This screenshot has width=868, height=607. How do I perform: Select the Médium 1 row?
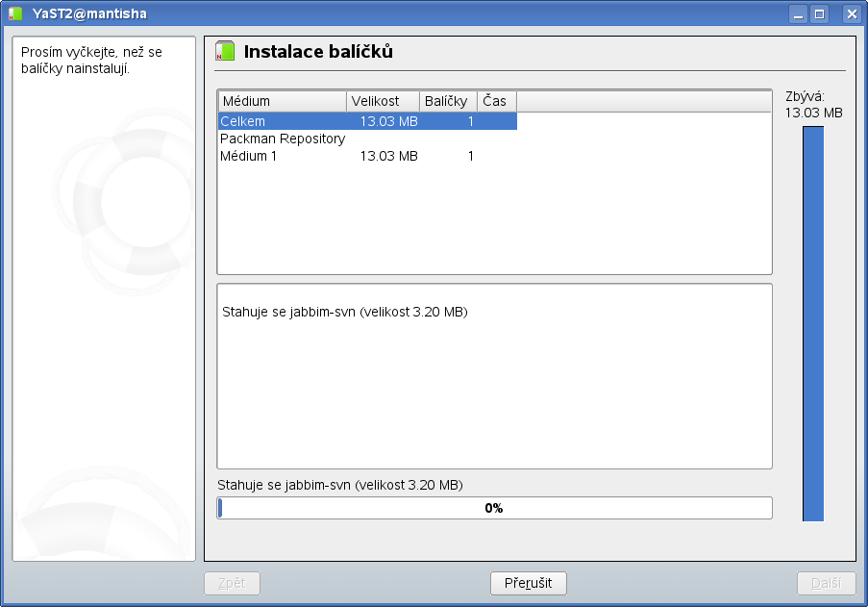(x=367, y=156)
